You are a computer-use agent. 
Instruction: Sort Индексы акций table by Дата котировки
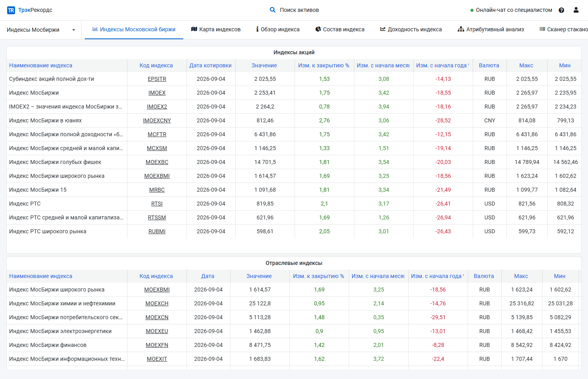(x=210, y=65)
